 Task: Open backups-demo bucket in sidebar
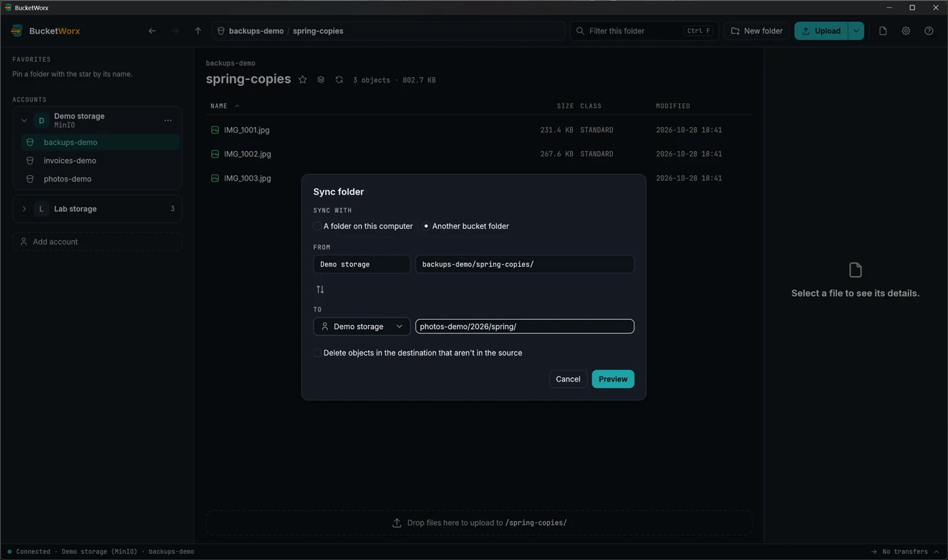click(x=100, y=143)
